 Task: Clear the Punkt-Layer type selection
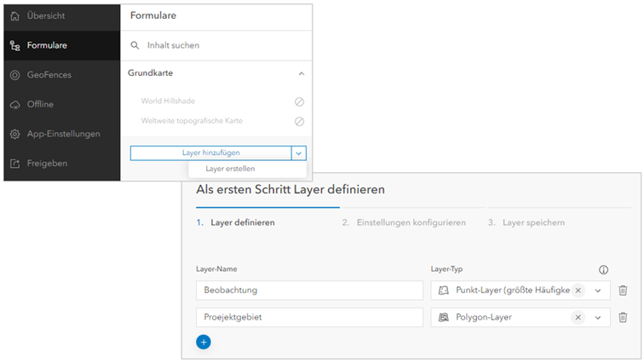(x=578, y=291)
